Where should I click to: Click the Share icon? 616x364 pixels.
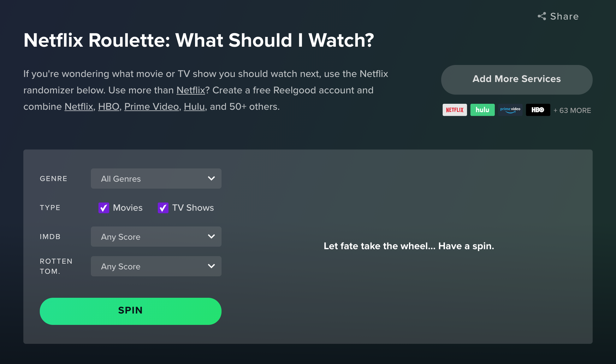click(542, 16)
